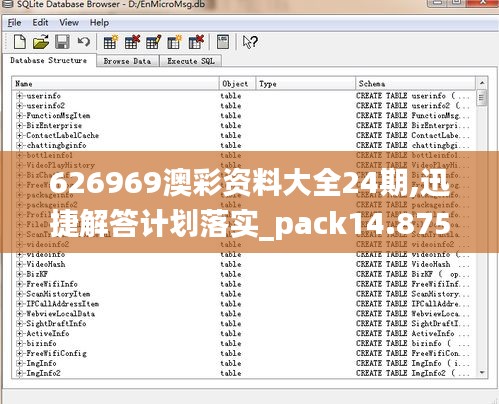
Task: Select the FreeWifiConfig row name
Action: click(x=56, y=354)
